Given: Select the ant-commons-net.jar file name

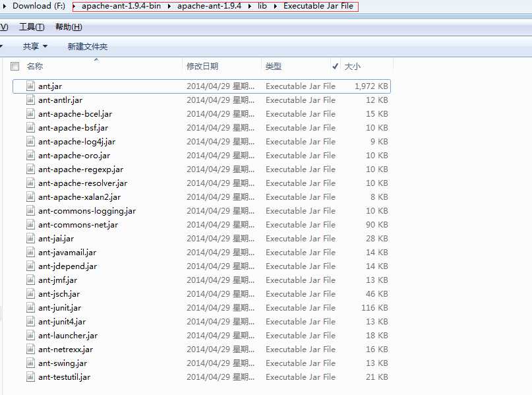Looking at the screenshot, I should coord(78,225).
